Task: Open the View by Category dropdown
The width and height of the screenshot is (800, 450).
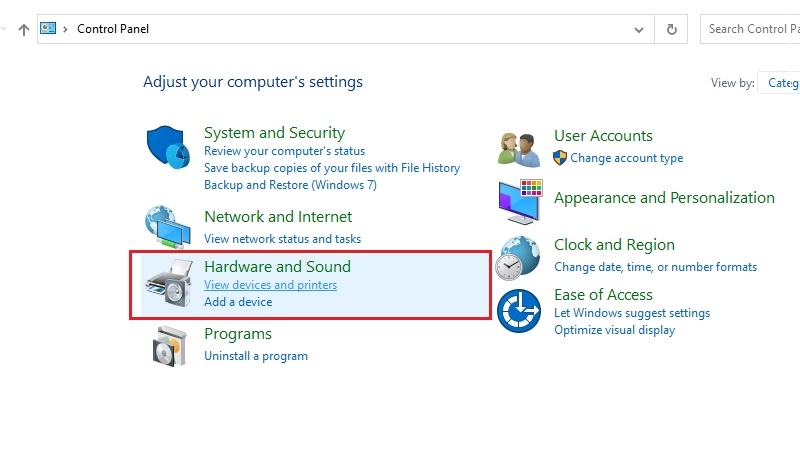Action: pyautogui.click(x=778, y=83)
